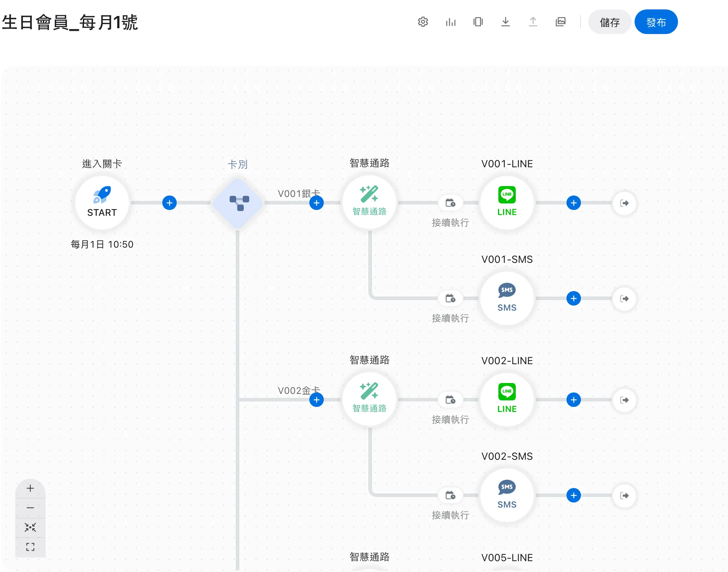Open the V002-SMS node

coord(507,495)
